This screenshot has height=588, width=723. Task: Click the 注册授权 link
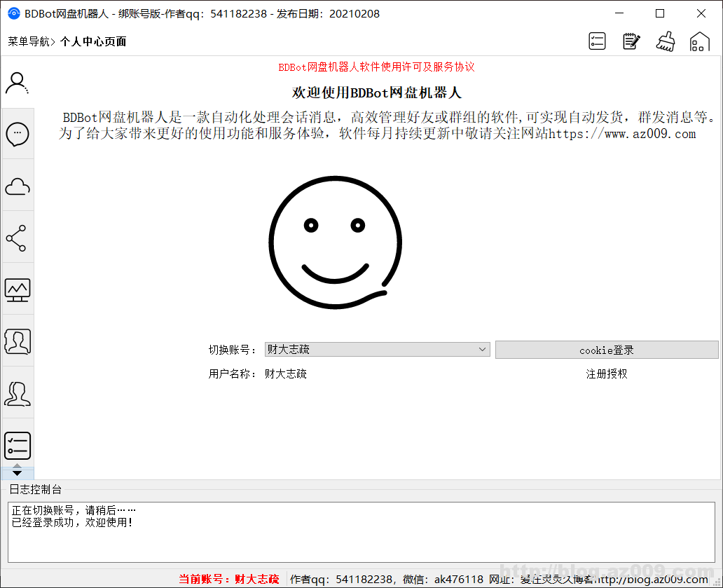pyautogui.click(x=607, y=374)
